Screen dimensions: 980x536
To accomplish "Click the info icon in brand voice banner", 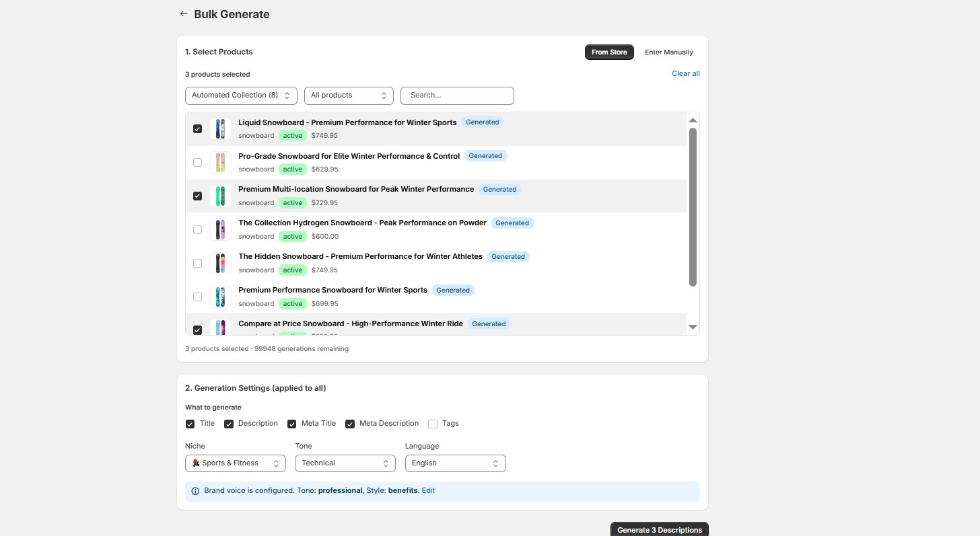I will click(195, 491).
